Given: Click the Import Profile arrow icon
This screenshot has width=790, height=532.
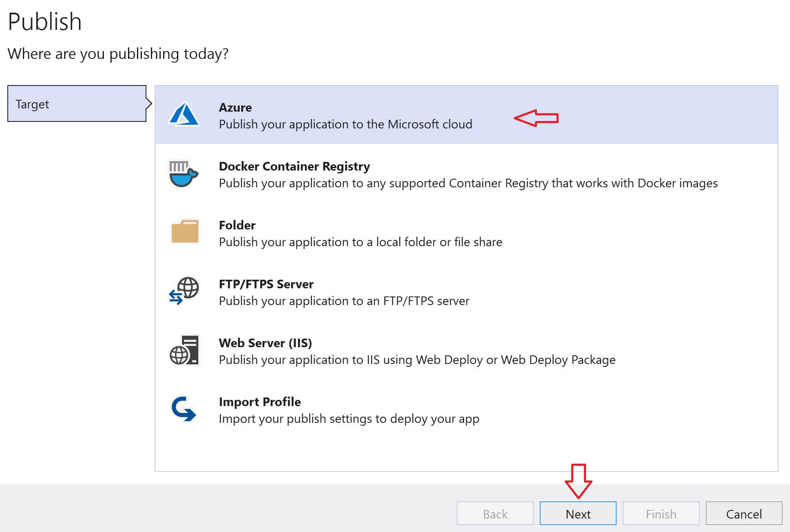Looking at the screenshot, I should 184,409.
